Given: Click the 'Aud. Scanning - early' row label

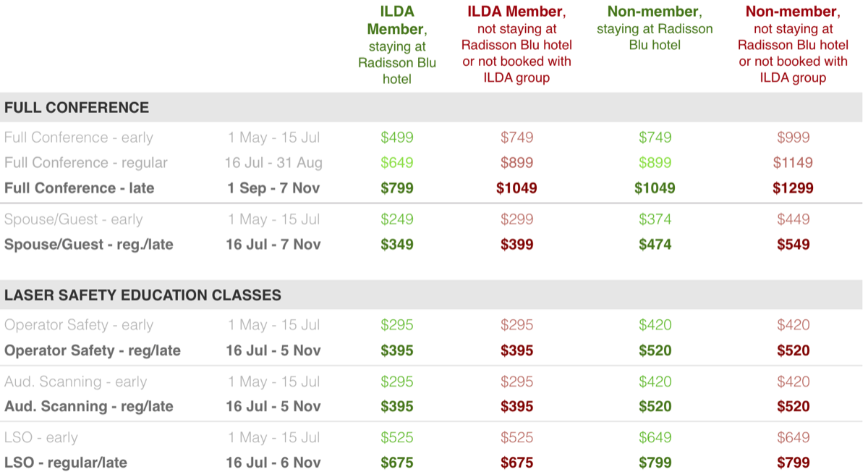Looking at the screenshot, I should (x=75, y=382).
